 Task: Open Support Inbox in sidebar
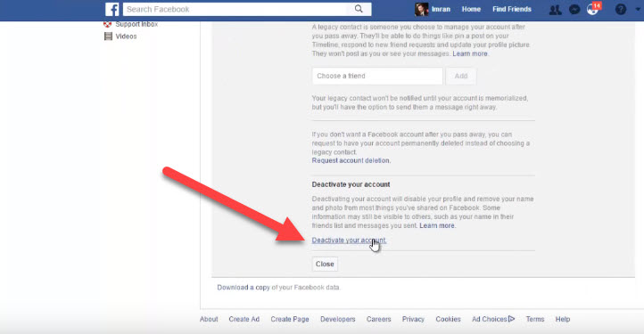(x=136, y=24)
